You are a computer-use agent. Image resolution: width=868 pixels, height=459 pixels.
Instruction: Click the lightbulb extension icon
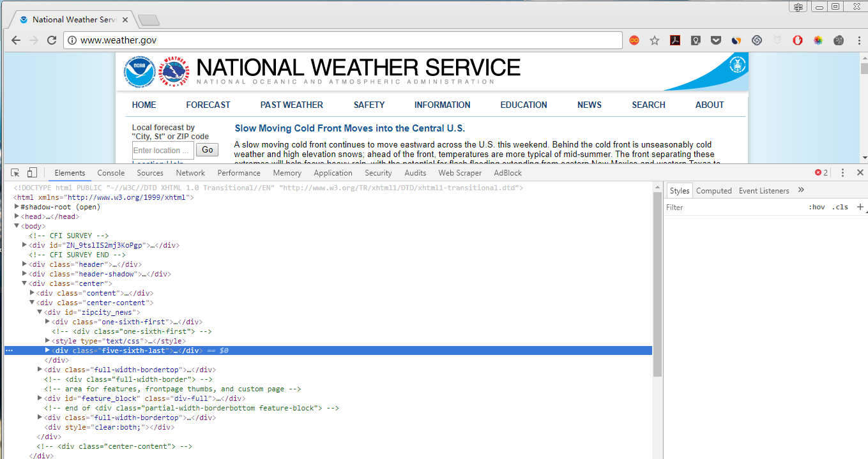pyautogui.click(x=696, y=40)
